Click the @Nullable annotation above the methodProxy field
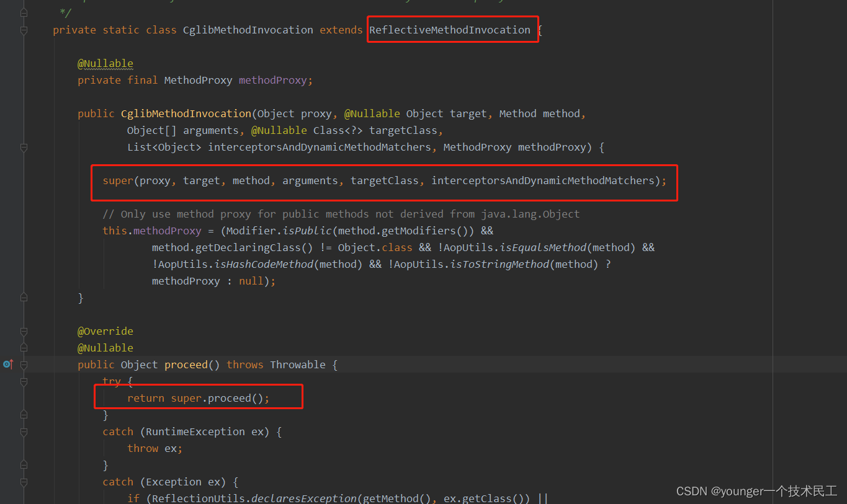The width and height of the screenshot is (847, 504). pyautogui.click(x=105, y=63)
